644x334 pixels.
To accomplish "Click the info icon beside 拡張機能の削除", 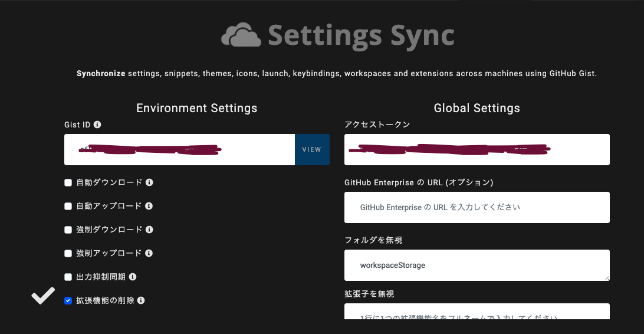I will point(141,300).
